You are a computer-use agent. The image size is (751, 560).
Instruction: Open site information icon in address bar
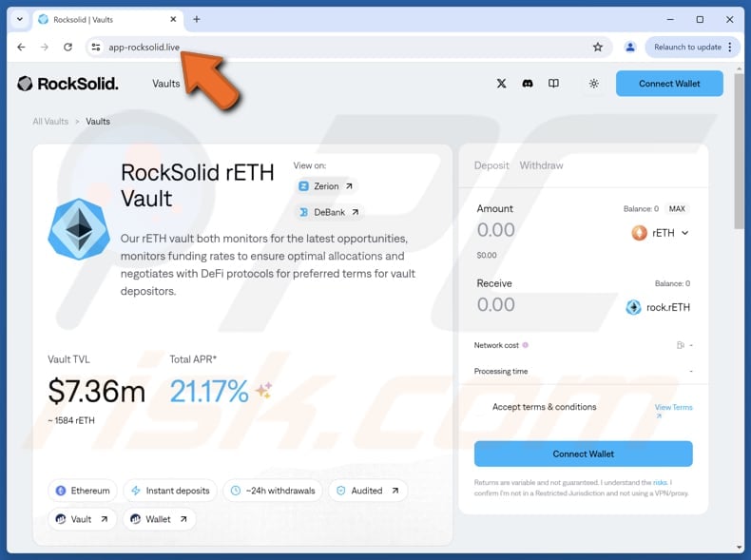96,47
